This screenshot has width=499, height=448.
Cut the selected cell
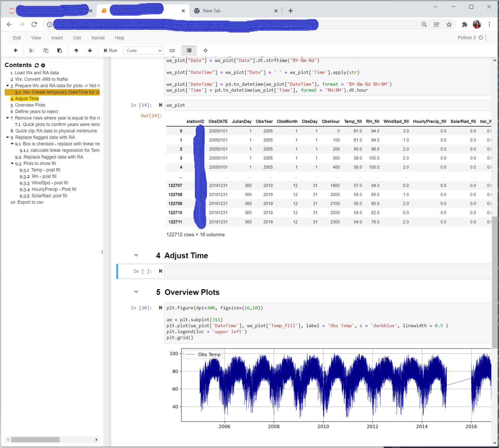tap(32, 50)
